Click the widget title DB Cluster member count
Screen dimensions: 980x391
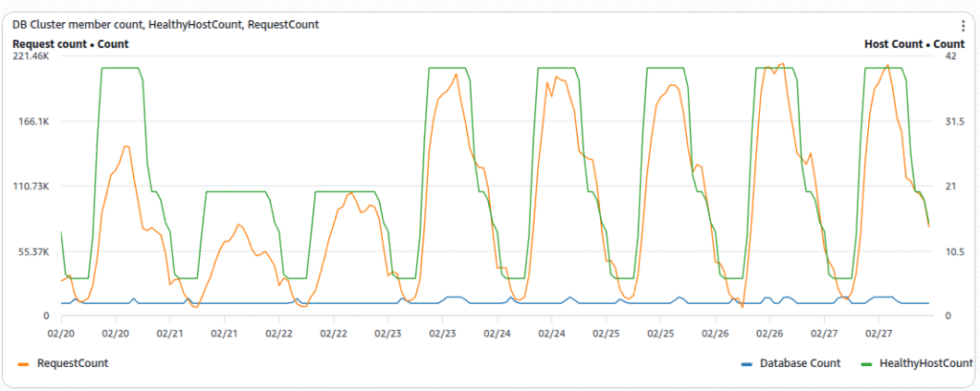click(x=167, y=25)
